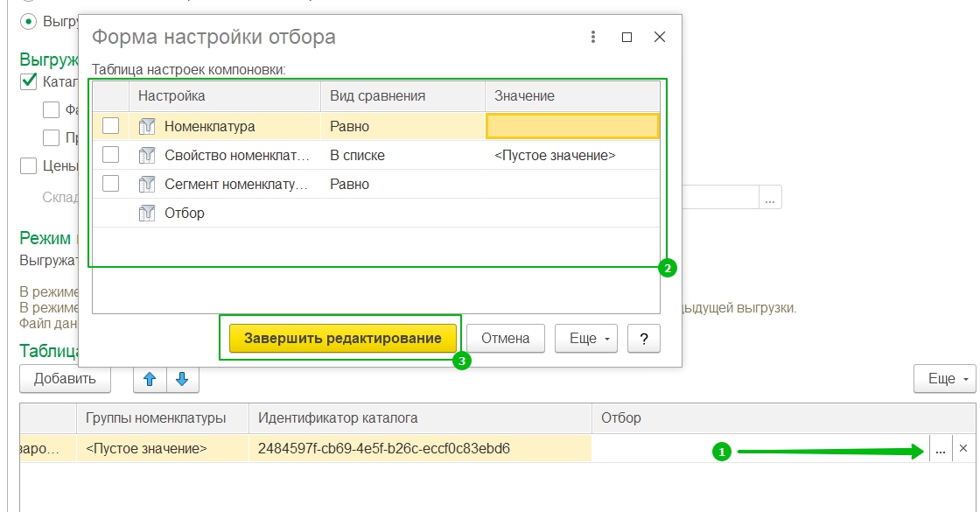Close the Форма настройки отбора dialog
The height and width of the screenshot is (512, 980).
click(660, 37)
